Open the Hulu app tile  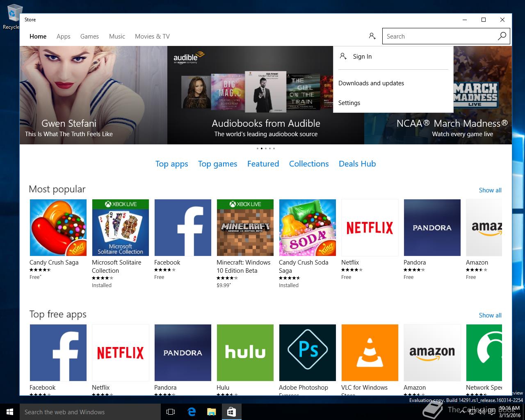pyautogui.click(x=245, y=353)
